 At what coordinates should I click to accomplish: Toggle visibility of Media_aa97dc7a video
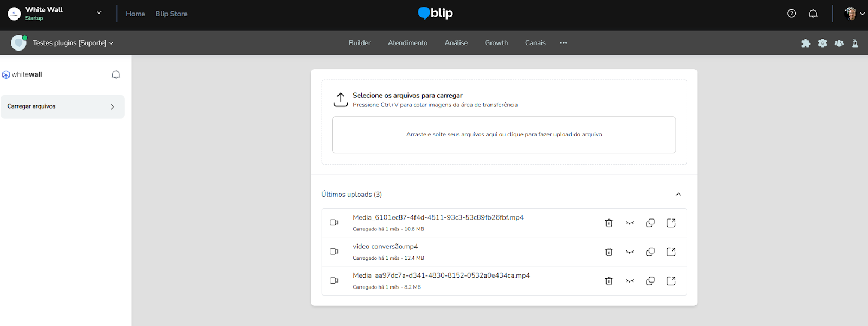point(629,281)
